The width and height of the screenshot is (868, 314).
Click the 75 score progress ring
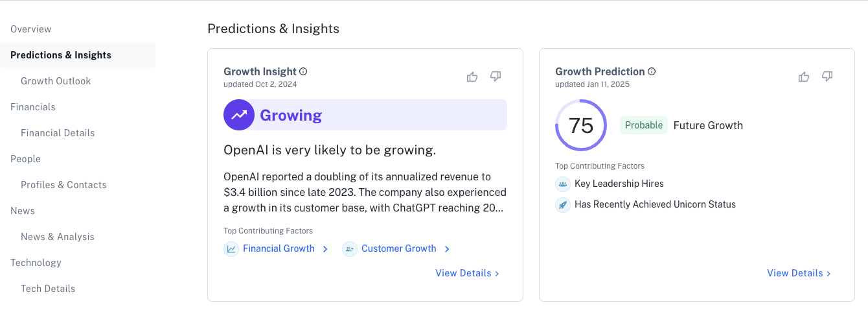(x=581, y=125)
